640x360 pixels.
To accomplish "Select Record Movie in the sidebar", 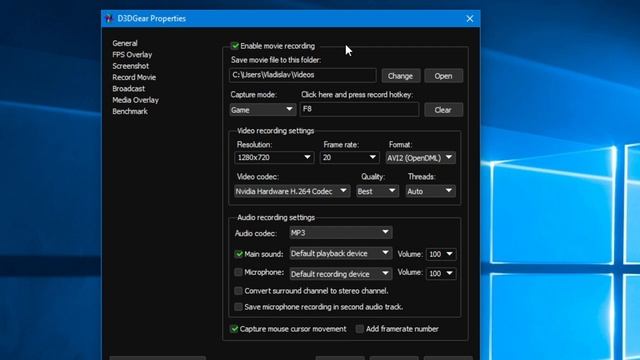I will pyautogui.click(x=134, y=78).
